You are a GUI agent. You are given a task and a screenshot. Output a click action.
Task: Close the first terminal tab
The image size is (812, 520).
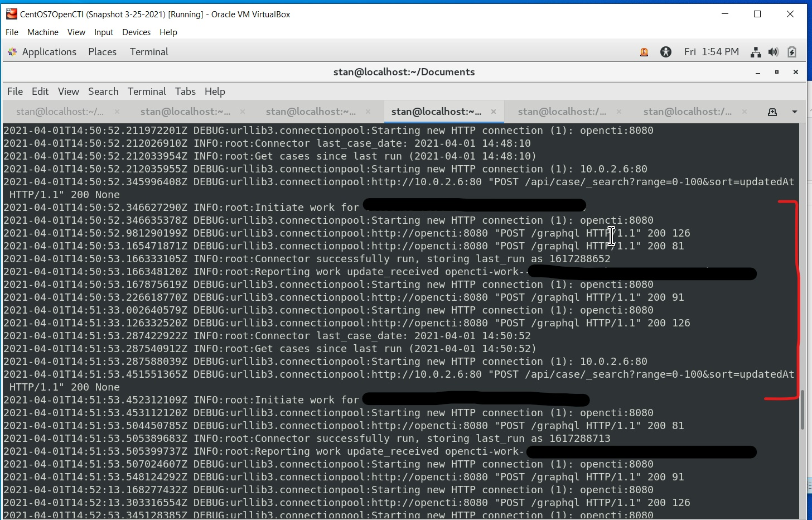click(117, 112)
